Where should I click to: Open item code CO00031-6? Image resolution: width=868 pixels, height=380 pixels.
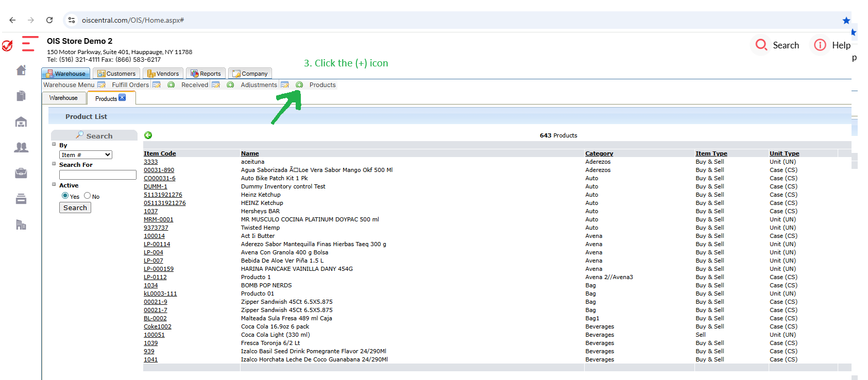[160, 178]
